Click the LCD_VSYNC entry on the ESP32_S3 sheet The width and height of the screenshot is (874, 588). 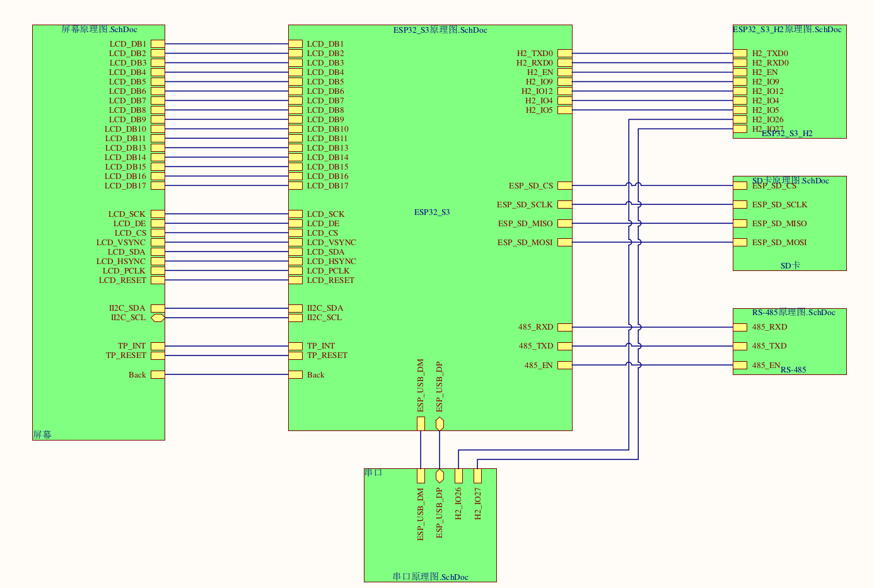click(296, 243)
